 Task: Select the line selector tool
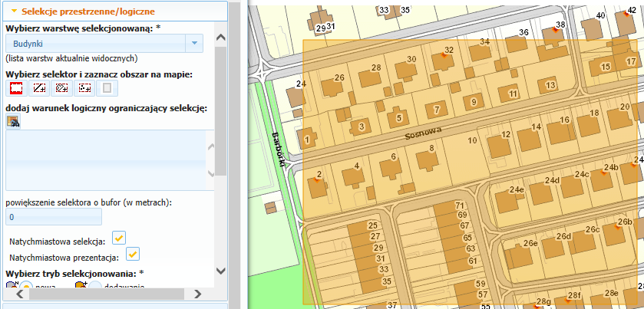pos(39,88)
